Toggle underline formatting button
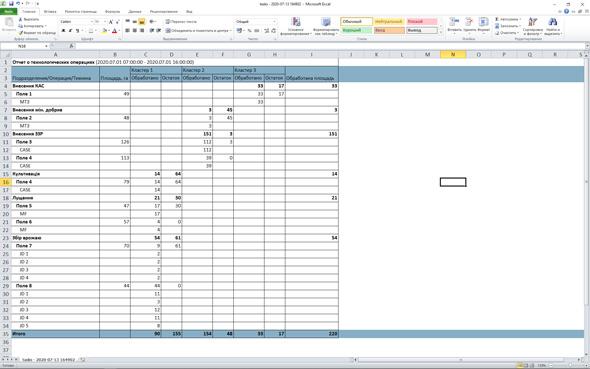 (x=78, y=30)
